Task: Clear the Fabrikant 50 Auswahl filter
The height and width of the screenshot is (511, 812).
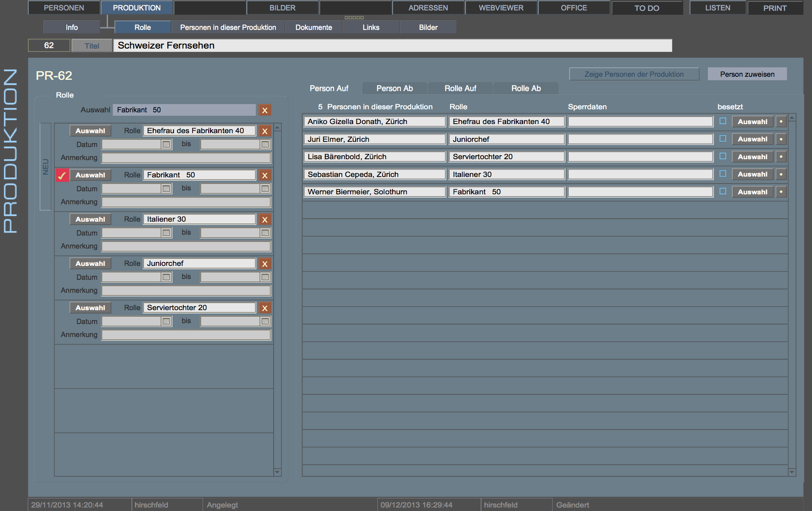Action: [265, 110]
